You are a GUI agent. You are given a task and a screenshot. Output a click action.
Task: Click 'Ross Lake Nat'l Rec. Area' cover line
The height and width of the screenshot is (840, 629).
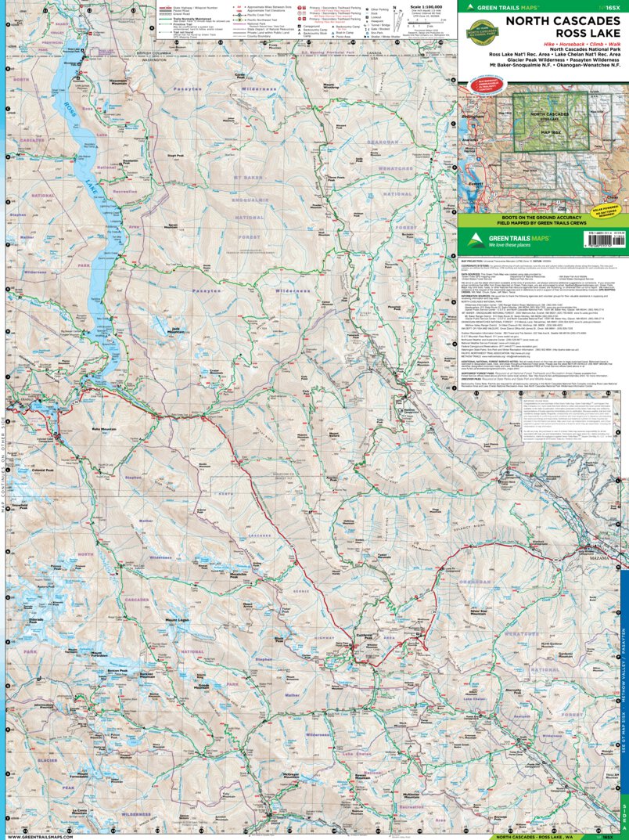(519, 54)
